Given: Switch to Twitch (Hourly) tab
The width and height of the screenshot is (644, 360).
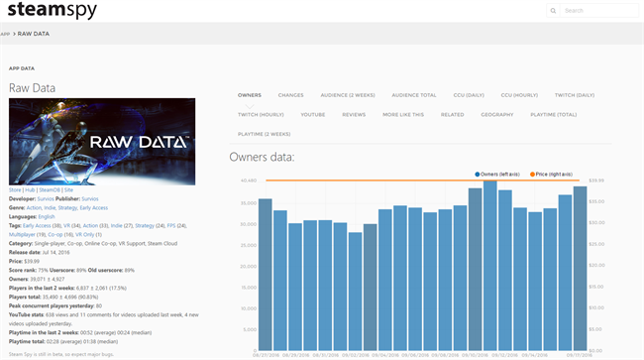Looking at the screenshot, I should pyautogui.click(x=261, y=115).
